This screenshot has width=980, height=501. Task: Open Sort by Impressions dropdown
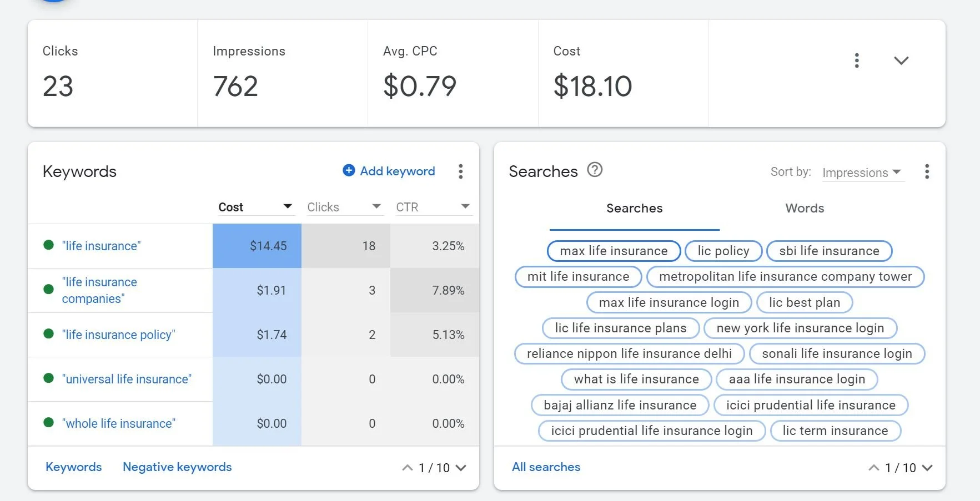(862, 173)
